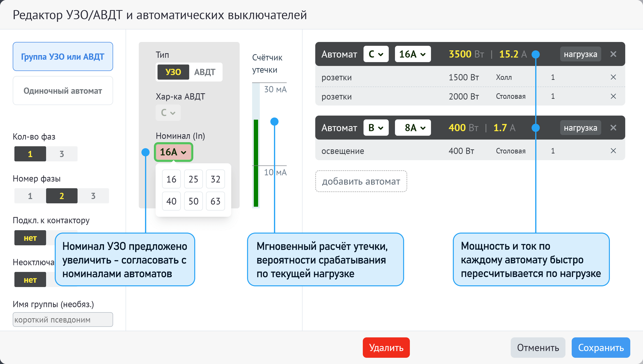The width and height of the screenshot is (643, 364).
Task: Open characteristic B dropdown of second automat
Action: (376, 128)
